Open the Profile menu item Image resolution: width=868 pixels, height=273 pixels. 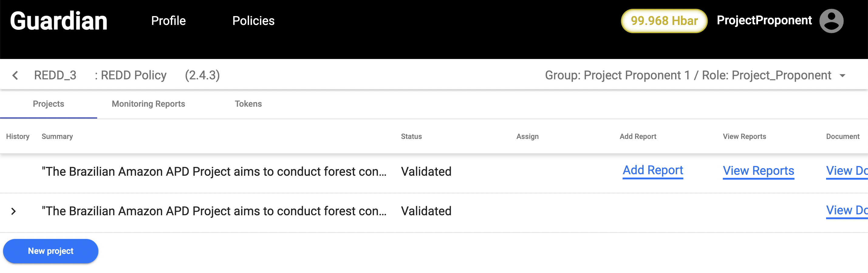168,21
